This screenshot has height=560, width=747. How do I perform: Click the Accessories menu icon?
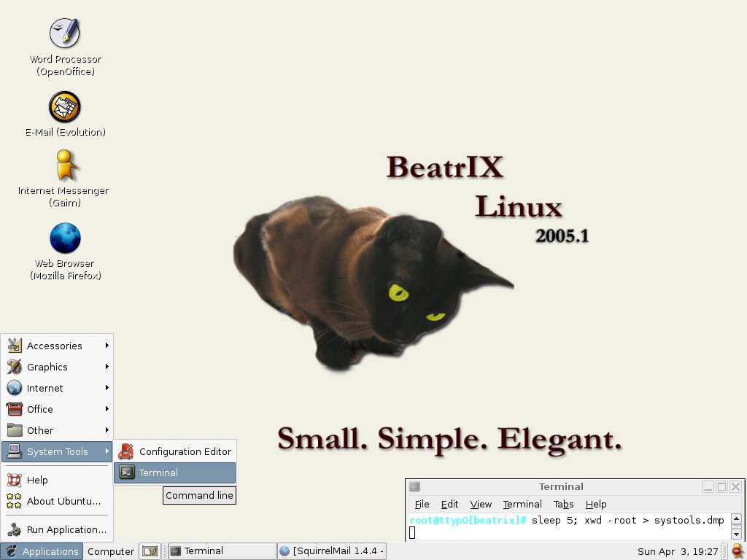[15, 346]
